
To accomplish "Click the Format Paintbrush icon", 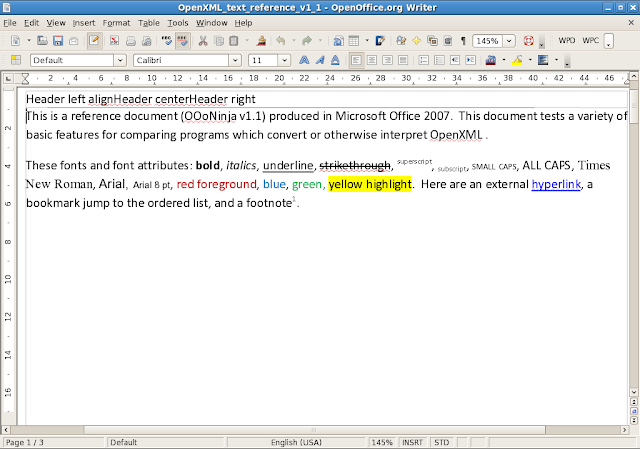I will coord(261,41).
